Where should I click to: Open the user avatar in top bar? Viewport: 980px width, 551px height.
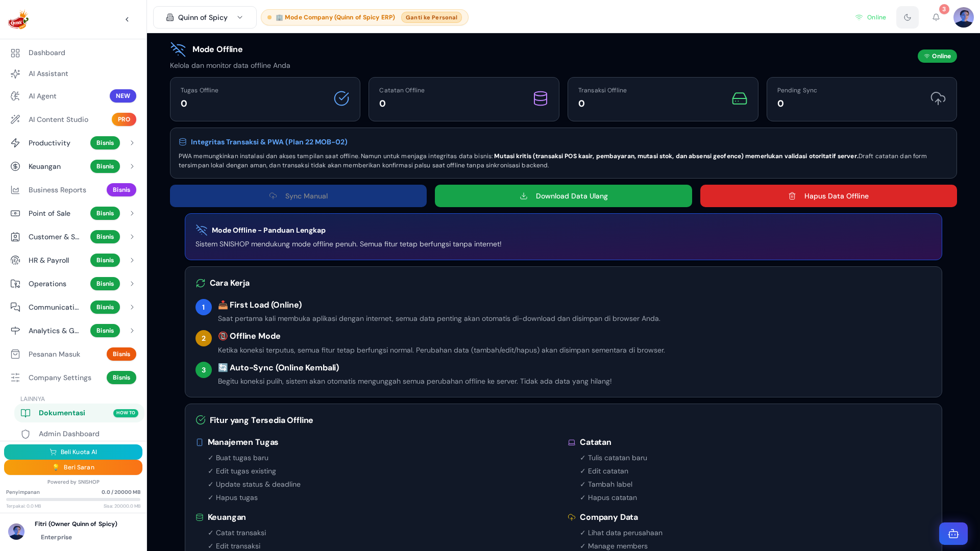(963, 17)
